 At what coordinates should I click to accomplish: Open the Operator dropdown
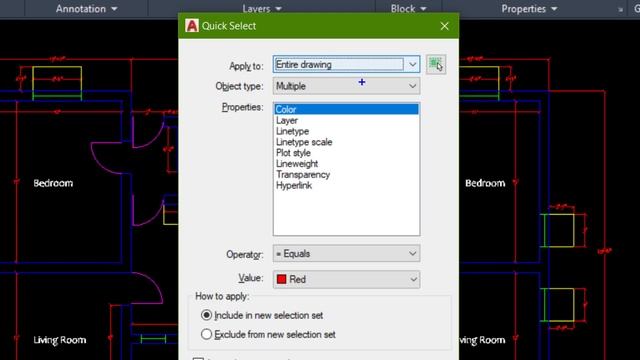[346, 253]
